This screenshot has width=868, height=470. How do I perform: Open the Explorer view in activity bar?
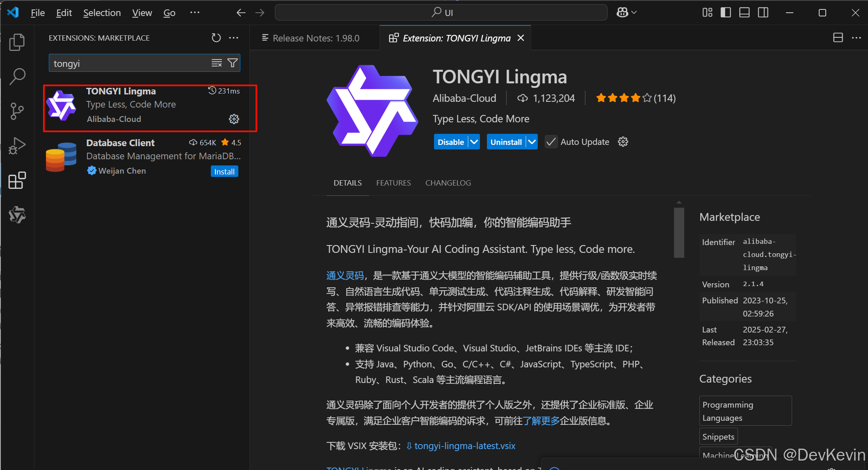(x=17, y=42)
